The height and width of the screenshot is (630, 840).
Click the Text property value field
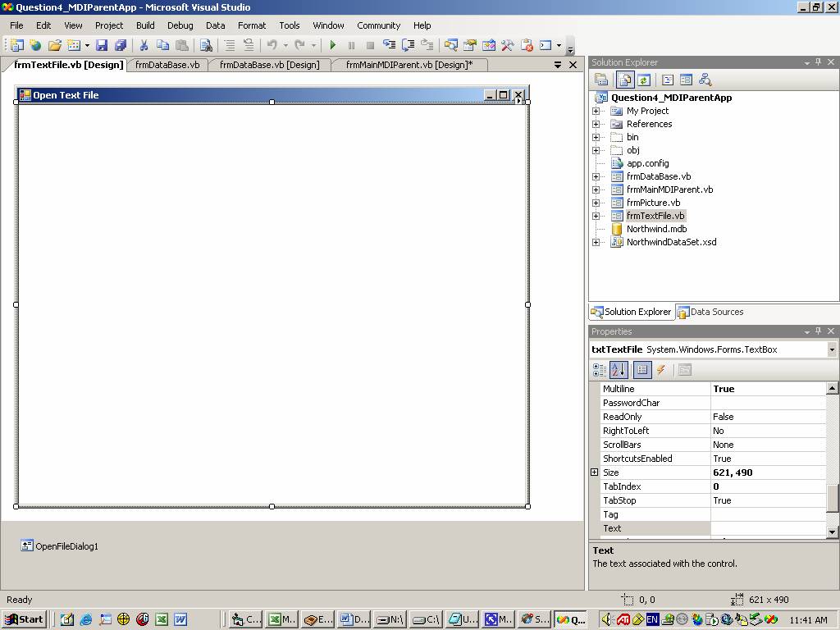pos(767,528)
